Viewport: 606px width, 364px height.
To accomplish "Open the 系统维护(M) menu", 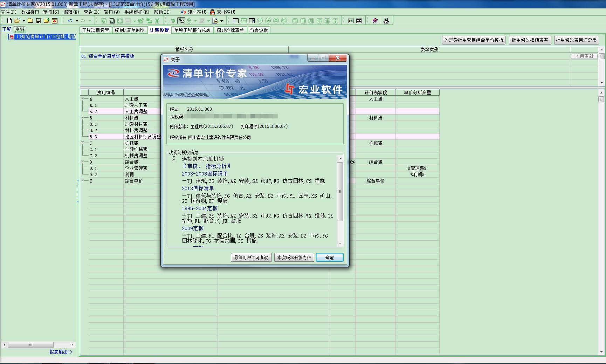I will coord(137,12).
